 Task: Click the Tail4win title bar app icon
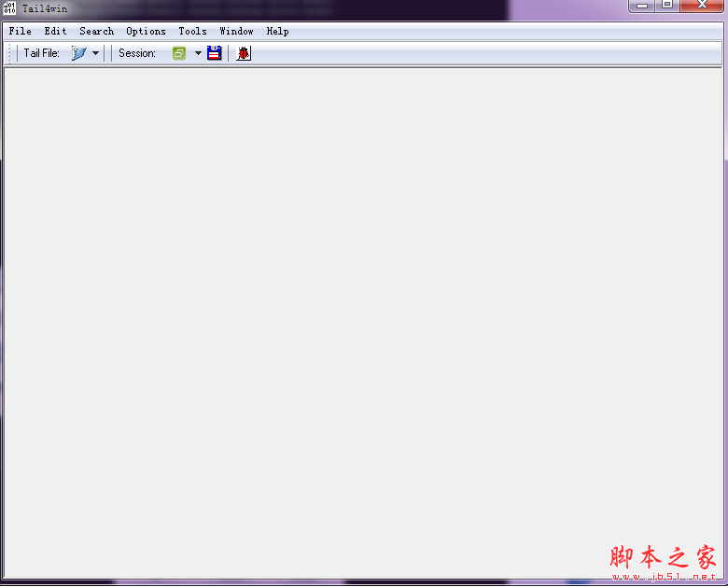[9, 8]
